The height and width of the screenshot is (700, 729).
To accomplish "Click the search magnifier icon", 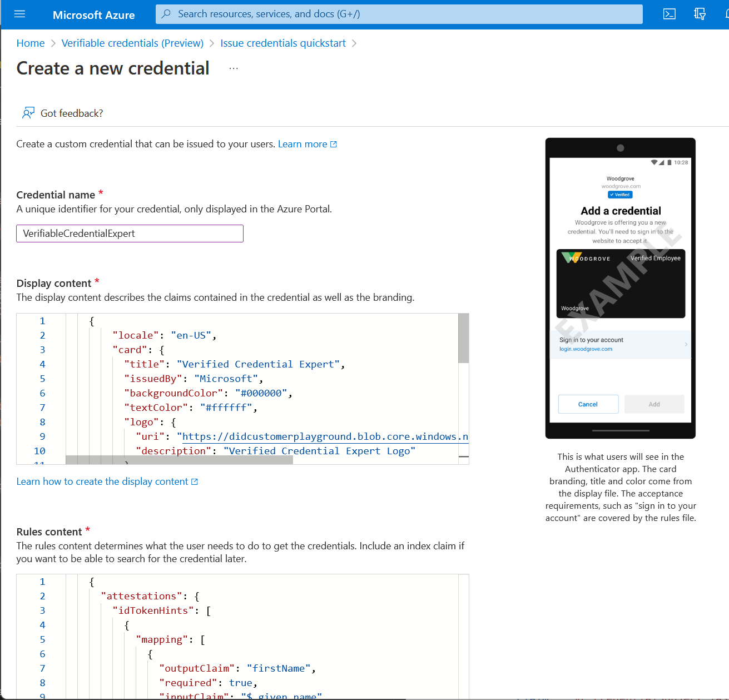I will pyautogui.click(x=166, y=14).
